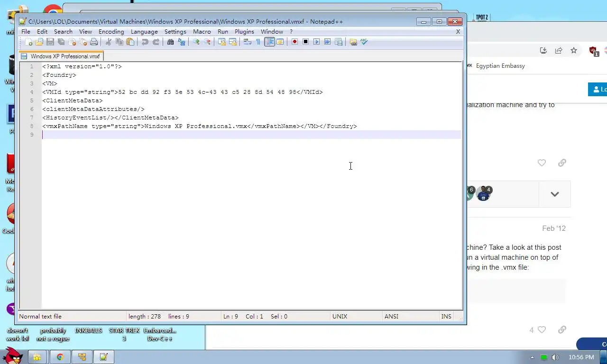
Task: Open the Plugins menu
Action: pos(244,31)
